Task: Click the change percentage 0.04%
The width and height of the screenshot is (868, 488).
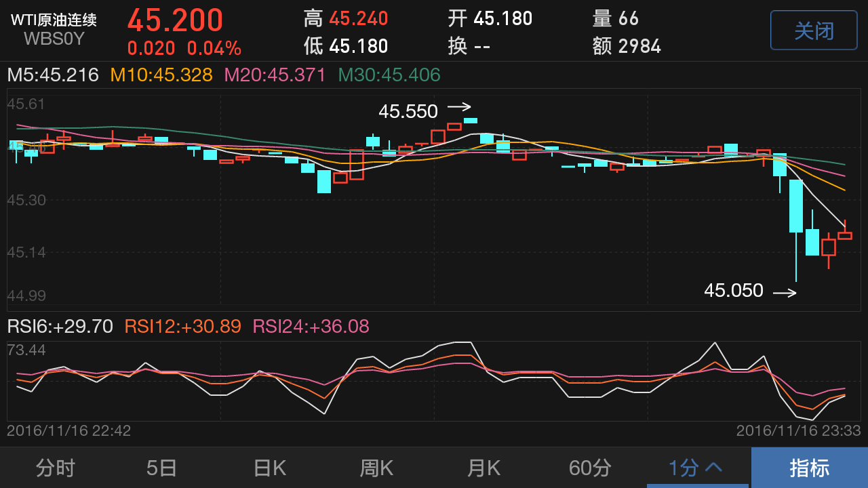Action: pos(214,48)
